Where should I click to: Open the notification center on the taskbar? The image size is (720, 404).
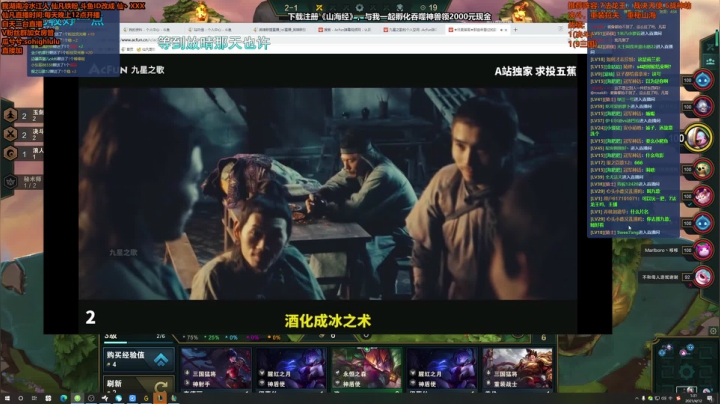tap(710, 398)
